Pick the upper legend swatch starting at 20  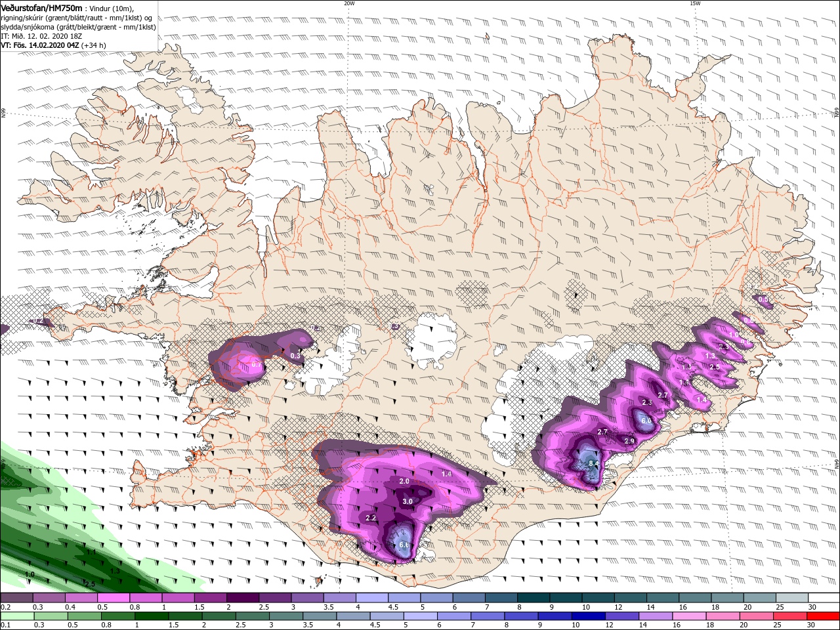(760, 597)
